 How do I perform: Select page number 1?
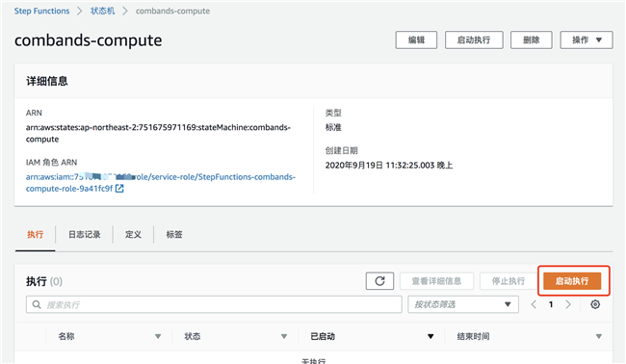point(551,304)
